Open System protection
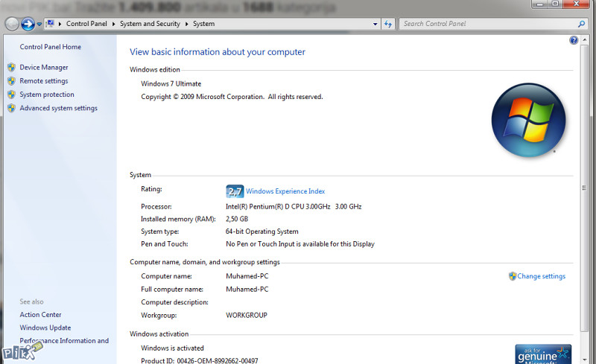 (x=47, y=95)
